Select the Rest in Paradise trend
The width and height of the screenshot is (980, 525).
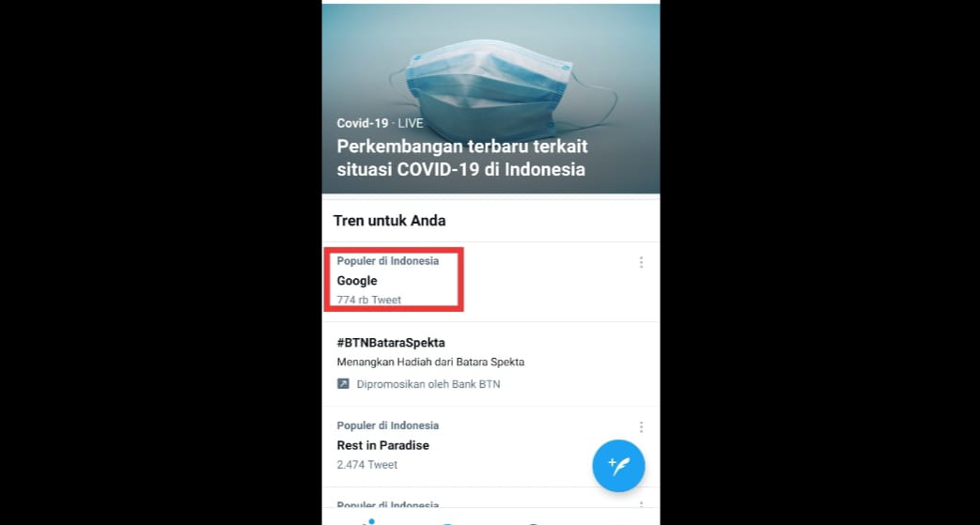[x=383, y=445]
